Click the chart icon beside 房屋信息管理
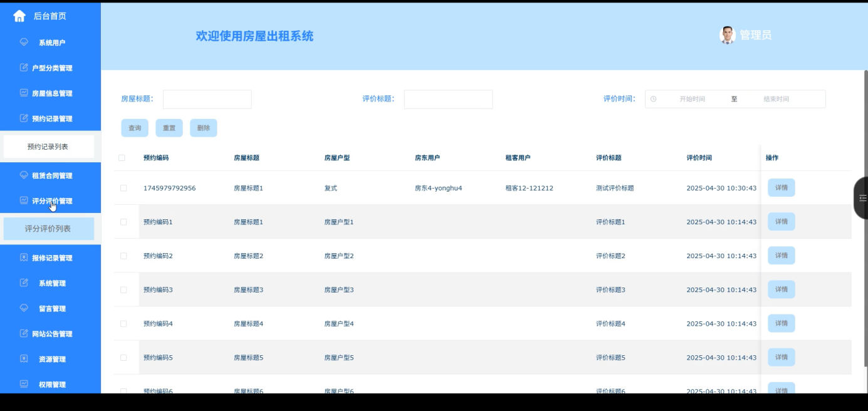 [24, 93]
